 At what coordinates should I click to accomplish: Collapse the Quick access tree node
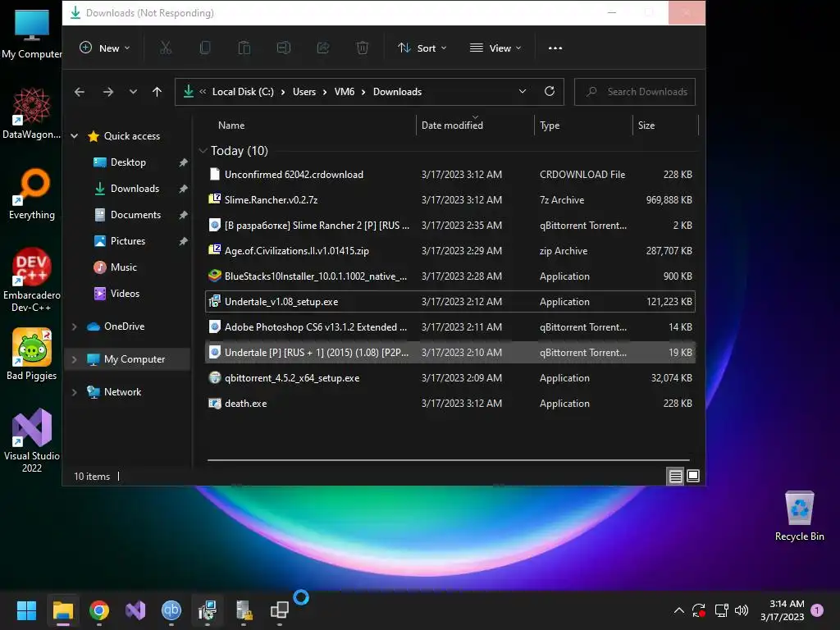click(75, 136)
